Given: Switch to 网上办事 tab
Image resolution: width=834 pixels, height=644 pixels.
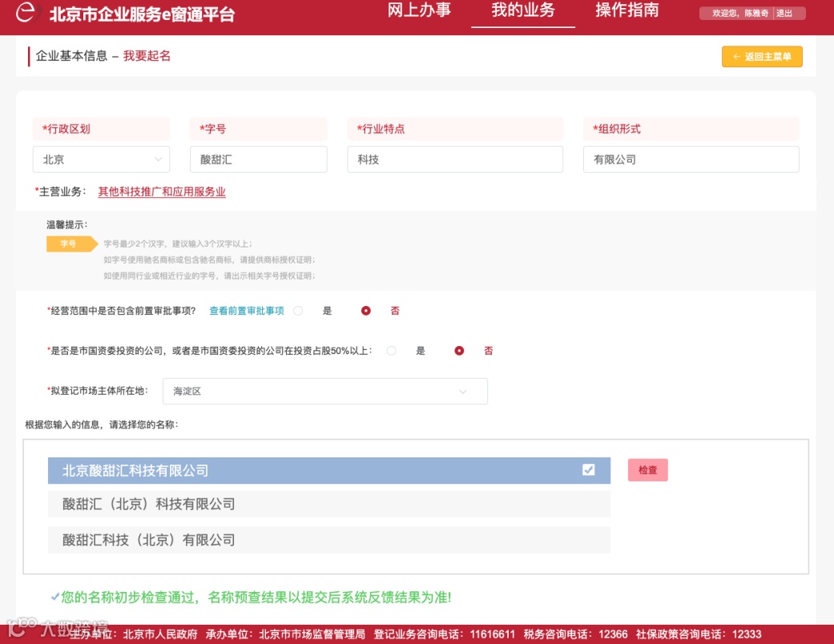Looking at the screenshot, I should 419,10.
